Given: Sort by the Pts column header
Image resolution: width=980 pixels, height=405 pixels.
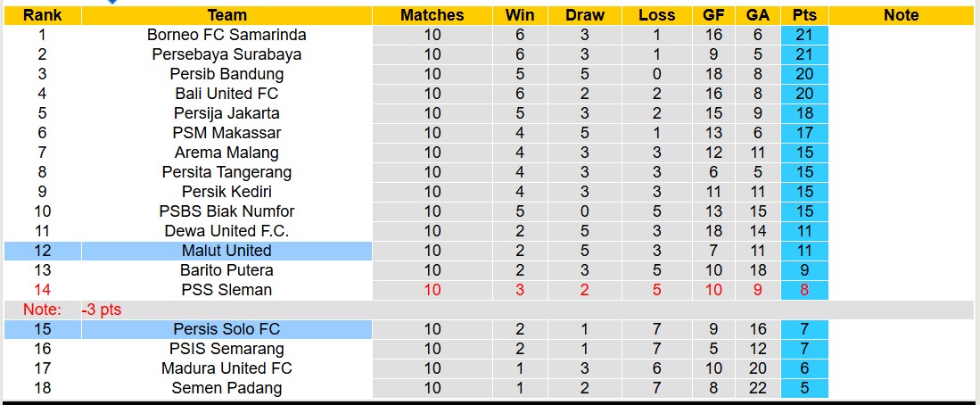Looking at the screenshot, I should tap(804, 15).
